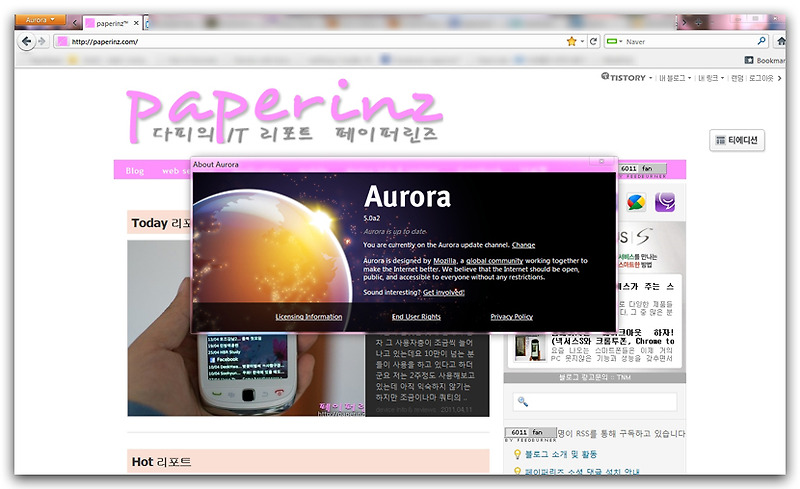Click the Hot 리포트 section heading
Screen dimensions: 800x489
[x=161, y=462]
